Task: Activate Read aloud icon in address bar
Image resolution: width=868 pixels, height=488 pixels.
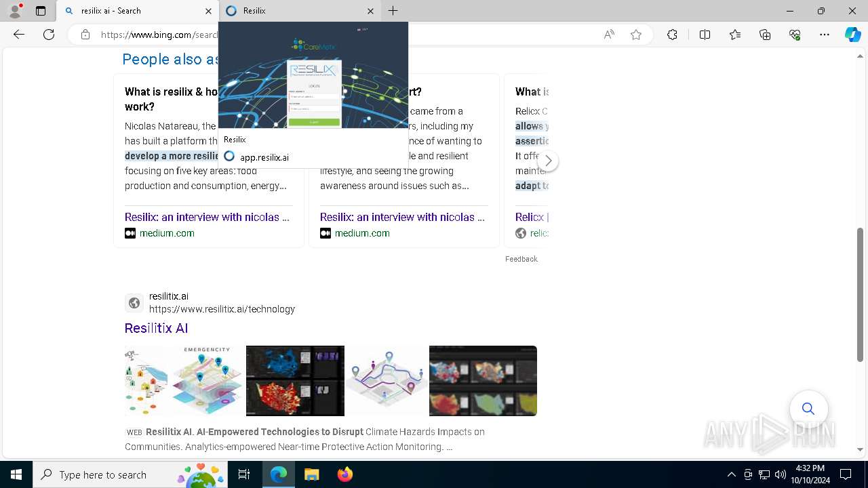Action: coord(609,35)
